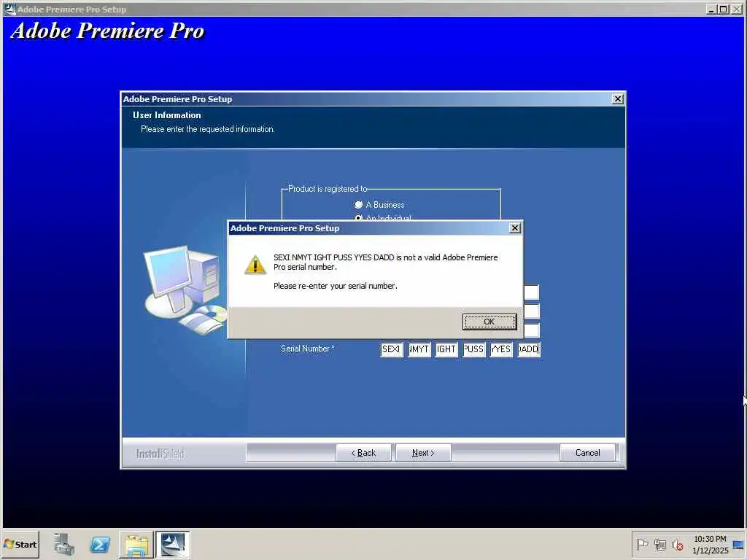Click the setup icon in outer title bar
Screen dimensions: 747x560
click(9, 9)
